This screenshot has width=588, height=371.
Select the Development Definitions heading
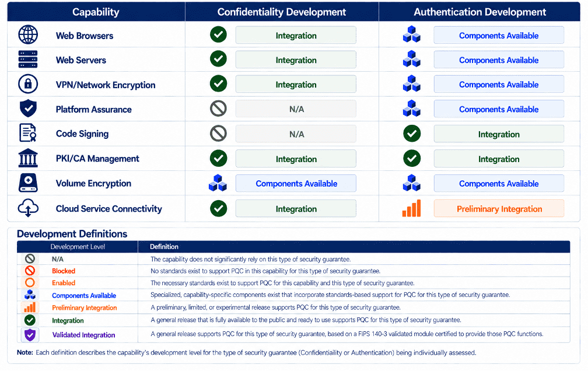coord(72,234)
